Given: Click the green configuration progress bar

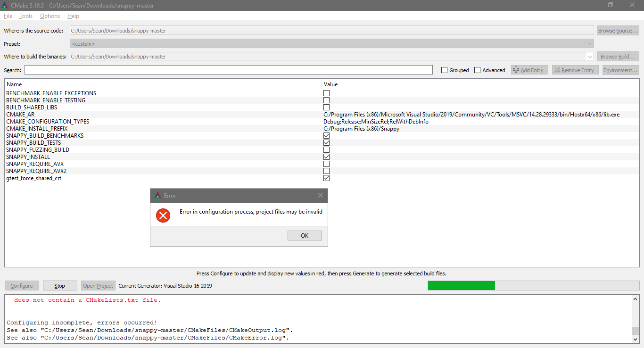Looking at the screenshot, I should click(461, 285).
